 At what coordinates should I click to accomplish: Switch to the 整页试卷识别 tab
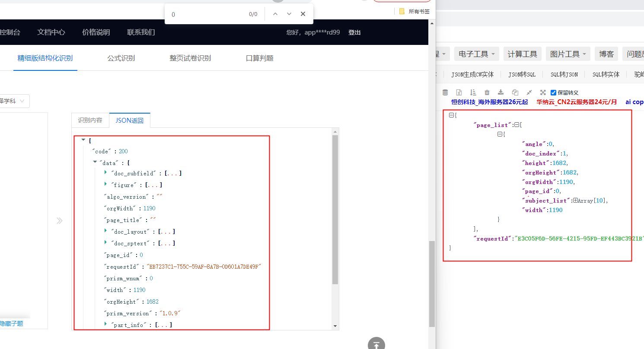(190, 58)
